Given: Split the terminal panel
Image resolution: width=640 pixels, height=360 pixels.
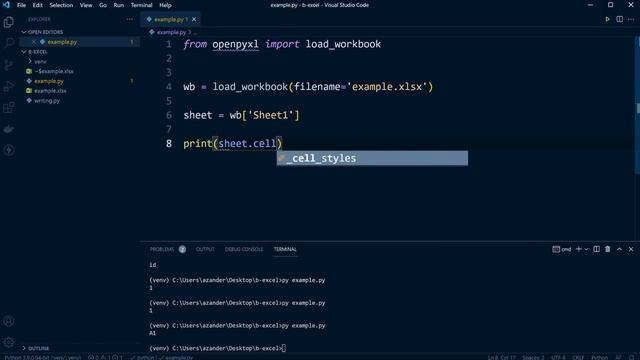Looking at the screenshot, I should tap(596, 249).
